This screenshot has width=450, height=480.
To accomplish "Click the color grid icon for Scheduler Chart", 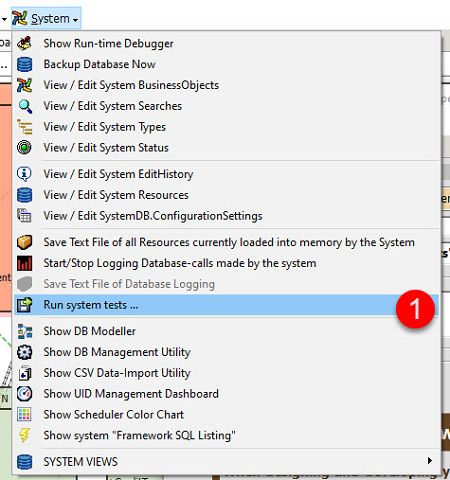I will coord(24,415).
